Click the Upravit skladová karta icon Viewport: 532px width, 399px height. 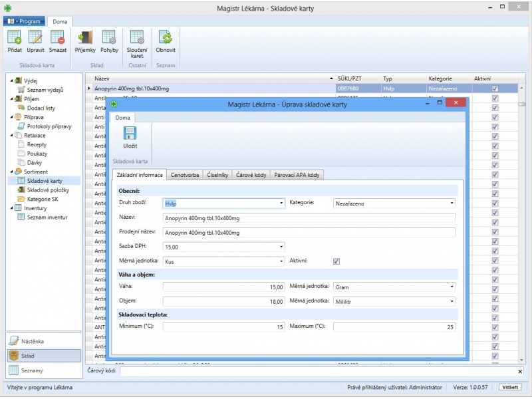pos(35,39)
